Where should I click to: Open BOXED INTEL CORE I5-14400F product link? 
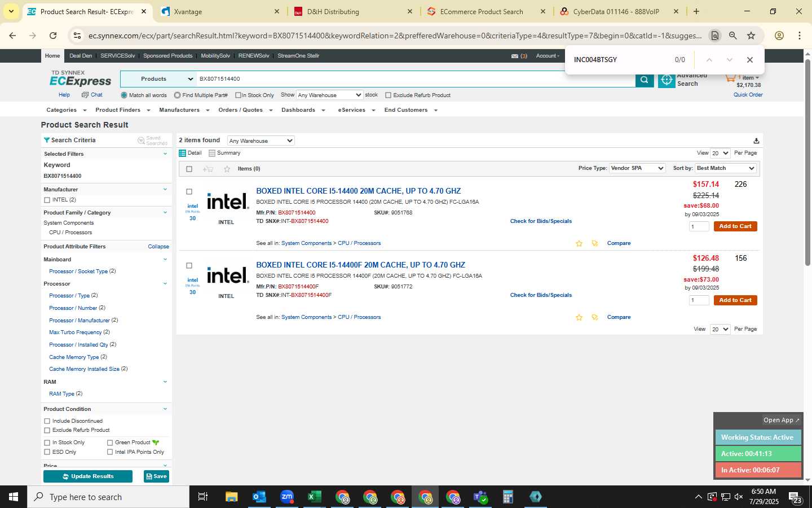point(361,265)
